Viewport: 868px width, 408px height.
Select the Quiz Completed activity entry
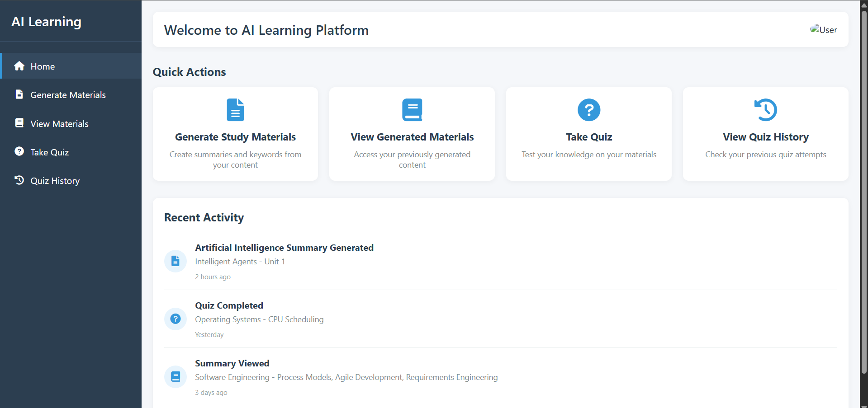[229, 305]
